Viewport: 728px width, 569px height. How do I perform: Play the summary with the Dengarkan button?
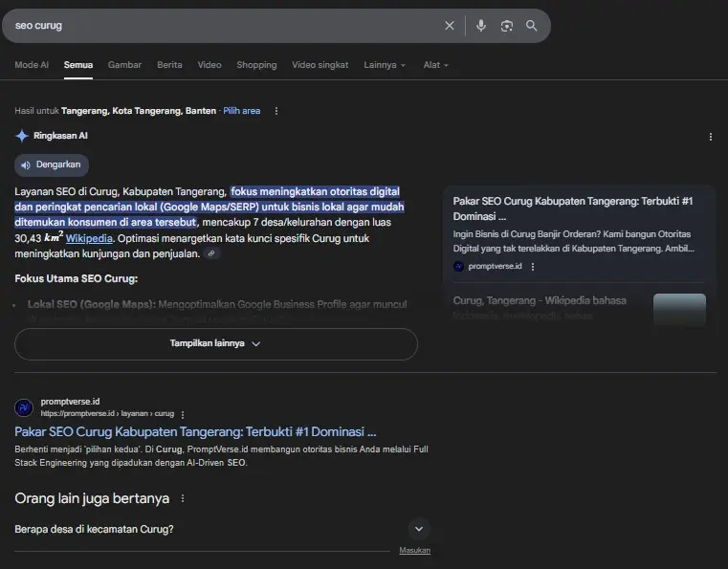[52, 164]
